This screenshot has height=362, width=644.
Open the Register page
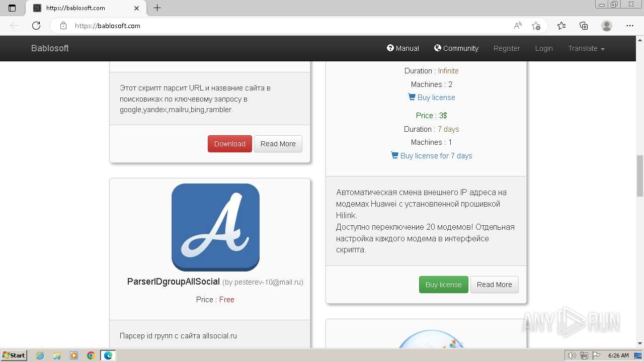[507, 48]
